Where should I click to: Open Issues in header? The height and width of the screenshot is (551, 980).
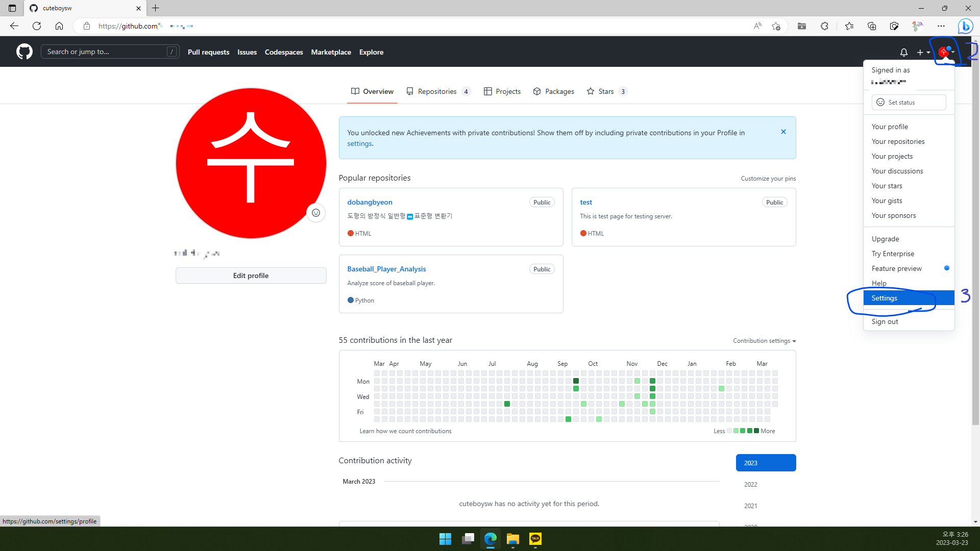tap(247, 52)
